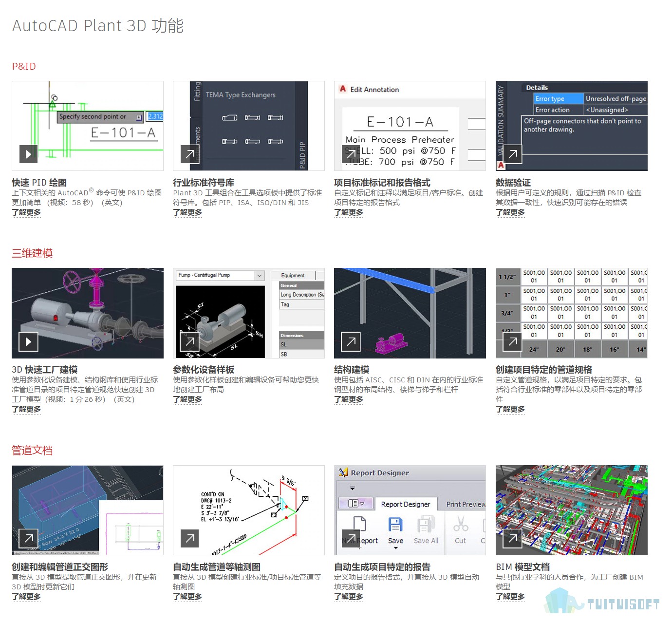The width and height of the screenshot is (672, 622).
Task: Click the 行业标准符号库 heading
Action: (x=204, y=183)
